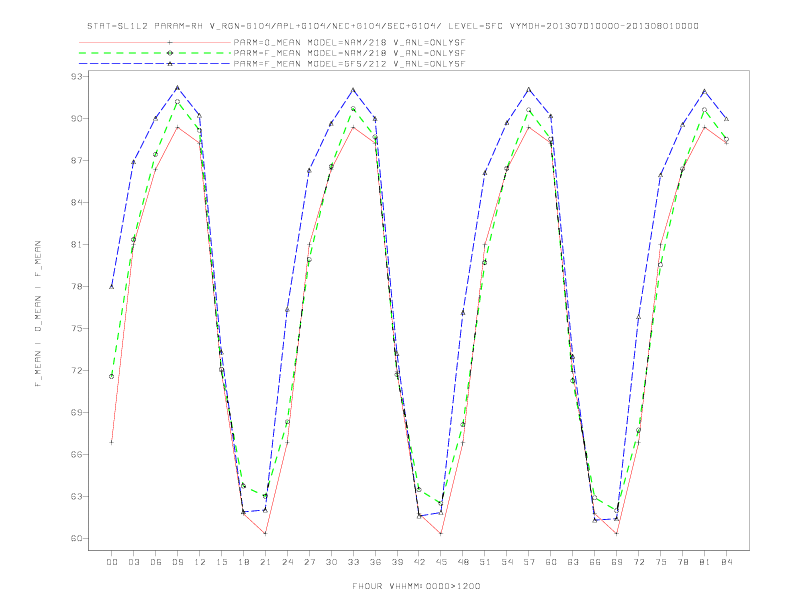Click x-axis tick label 54
The image size is (792, 612).
coord(507,562)
